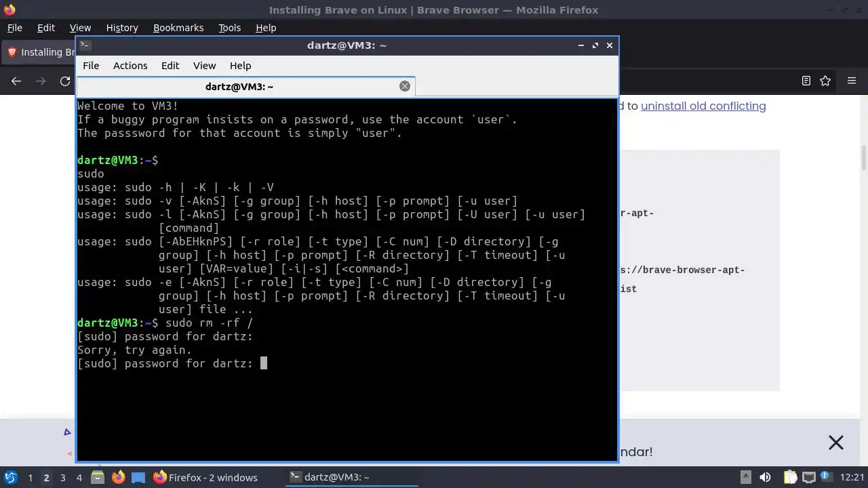Image resolution: width=868 pixels, height=488 pixels.
Task: Open the volume control tray icon
Action: click(765, 477)
